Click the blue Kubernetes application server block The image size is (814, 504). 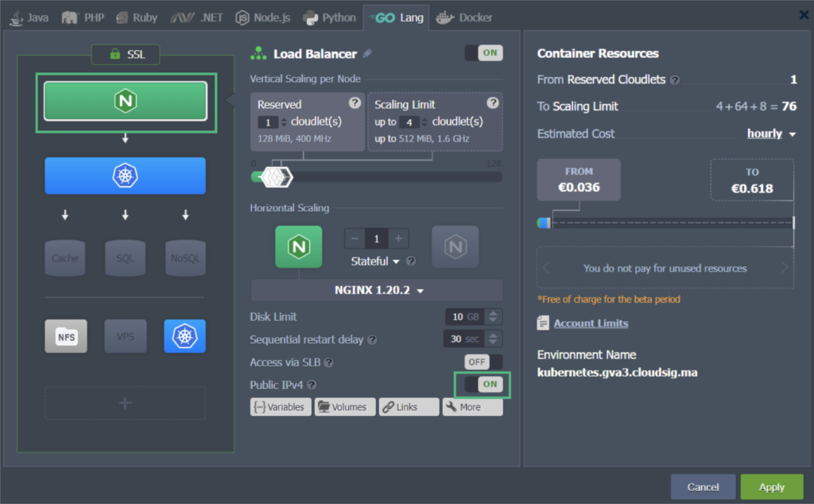(x=125, y=176)
